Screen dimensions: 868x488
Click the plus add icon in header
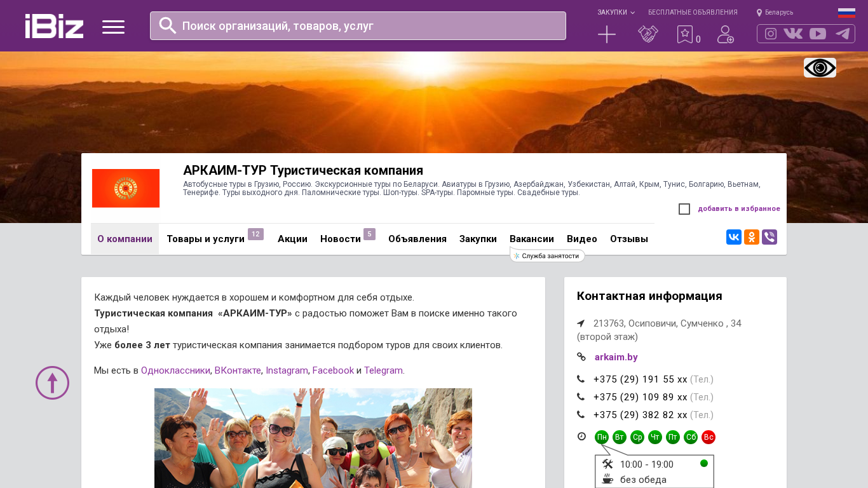[x=607, y=34]
